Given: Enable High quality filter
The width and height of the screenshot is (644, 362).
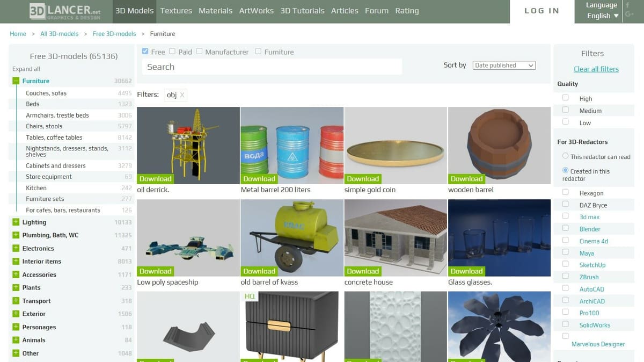Looking at the screenshot, I should pyautogui.click(x=565, y=98).
